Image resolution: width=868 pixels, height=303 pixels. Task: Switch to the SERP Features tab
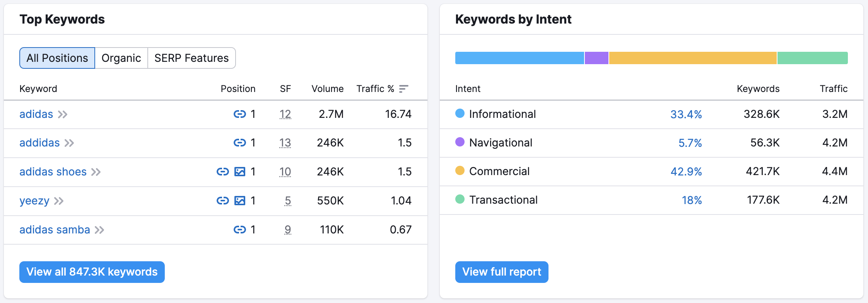point(191,58)
